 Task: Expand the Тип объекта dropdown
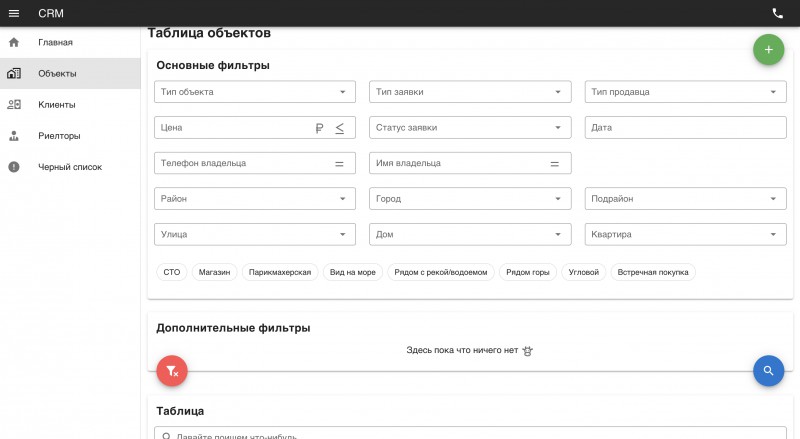[x=255, y=92]
